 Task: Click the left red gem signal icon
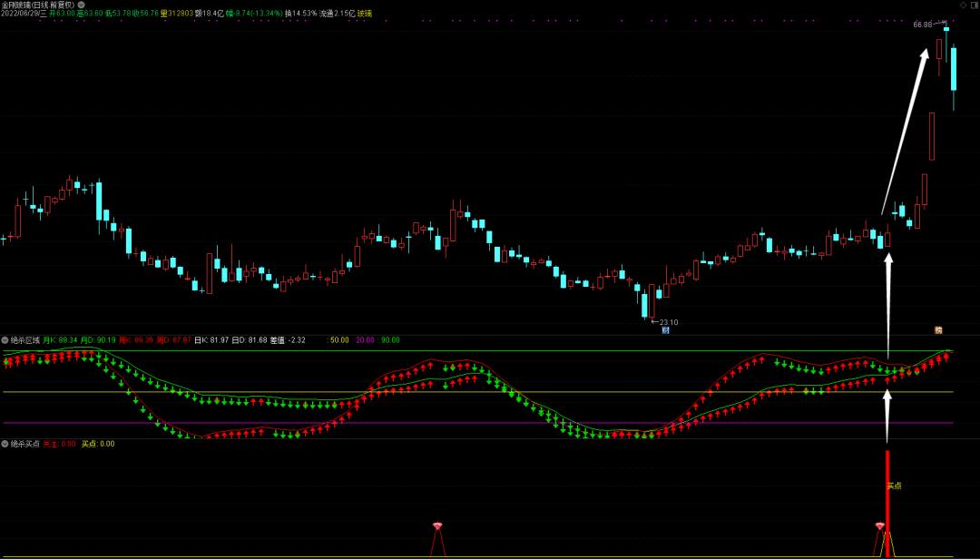click(x=437, y=526)
